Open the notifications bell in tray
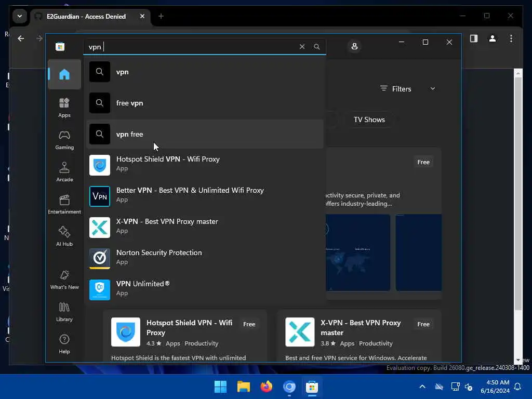 (x=518, y=387)
